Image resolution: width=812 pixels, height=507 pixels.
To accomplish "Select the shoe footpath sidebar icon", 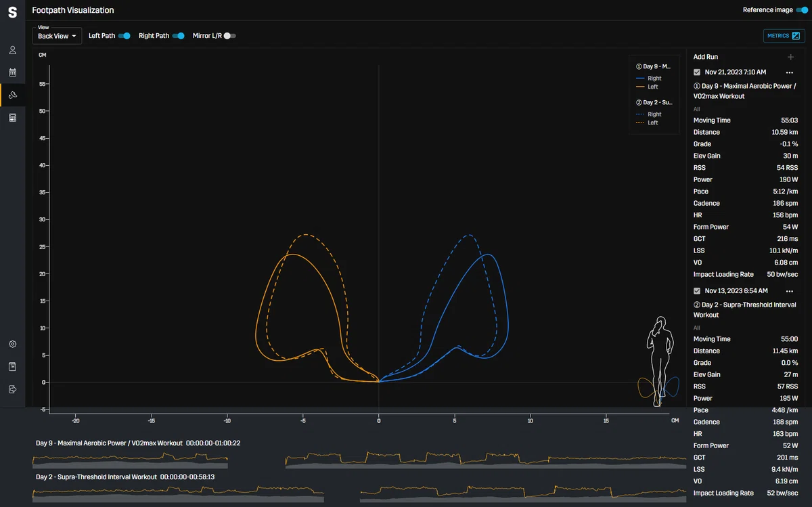I will click(x=12, y=95).
